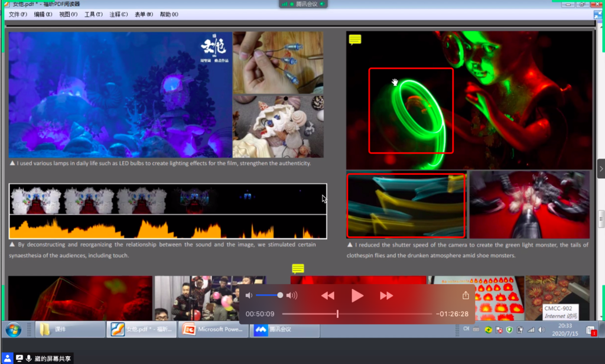Adjust the video player volume slider
605x364 pixels.
coord(269,295)
